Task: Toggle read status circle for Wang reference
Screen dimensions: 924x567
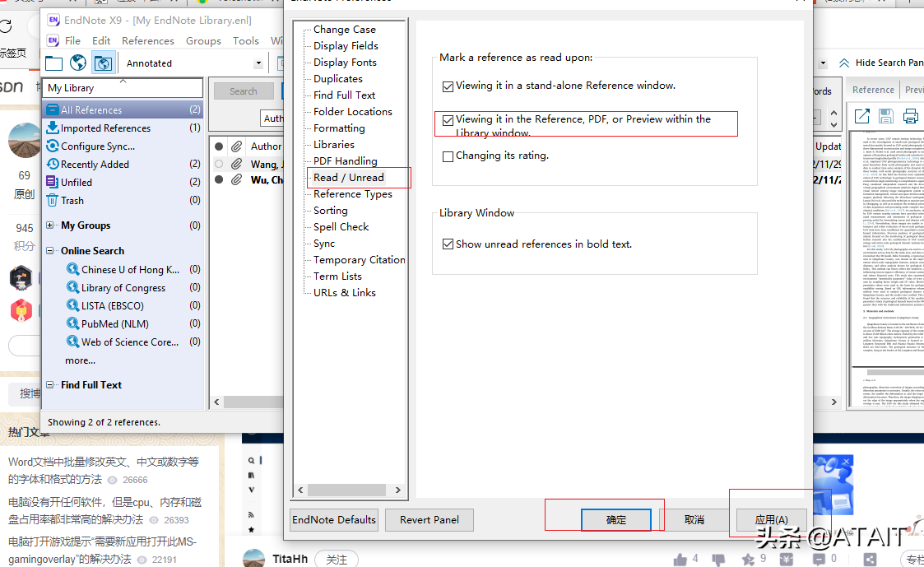Action: point(219,163)
